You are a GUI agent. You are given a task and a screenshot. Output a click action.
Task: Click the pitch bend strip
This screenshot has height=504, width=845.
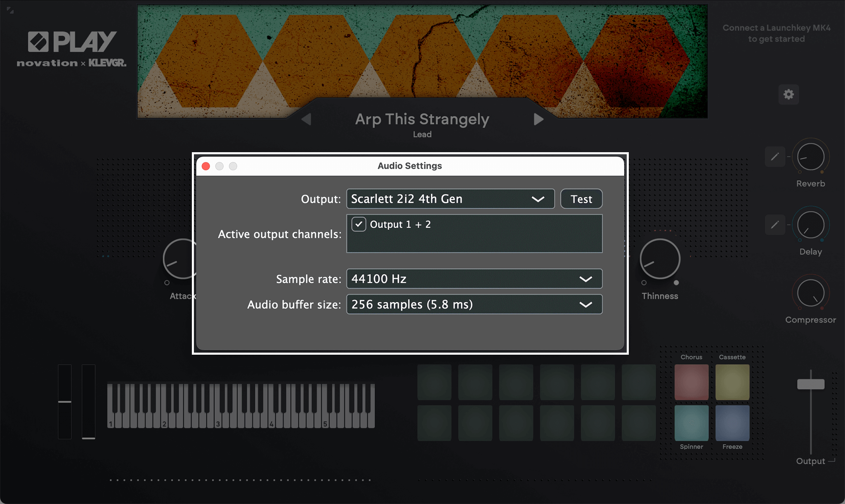[65, 402]
